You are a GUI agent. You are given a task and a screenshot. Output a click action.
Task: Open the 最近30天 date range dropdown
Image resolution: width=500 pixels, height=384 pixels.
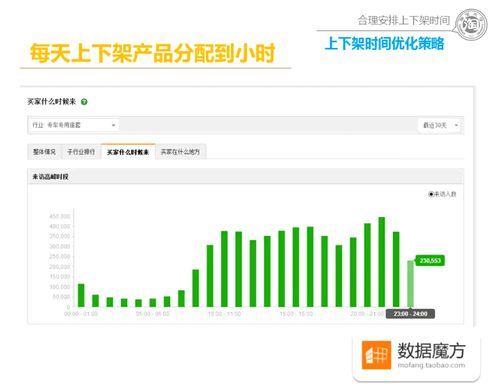(440, 125)
